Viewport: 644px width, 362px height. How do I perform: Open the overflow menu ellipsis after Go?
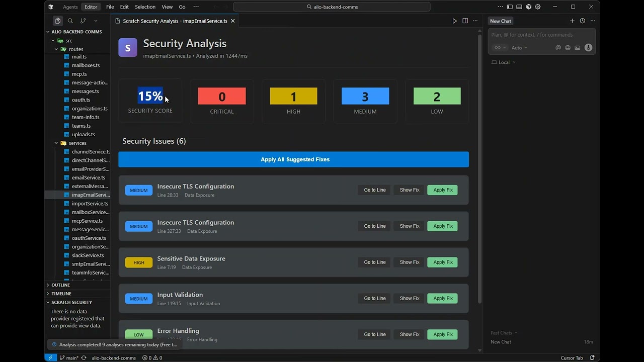point(196,7)
